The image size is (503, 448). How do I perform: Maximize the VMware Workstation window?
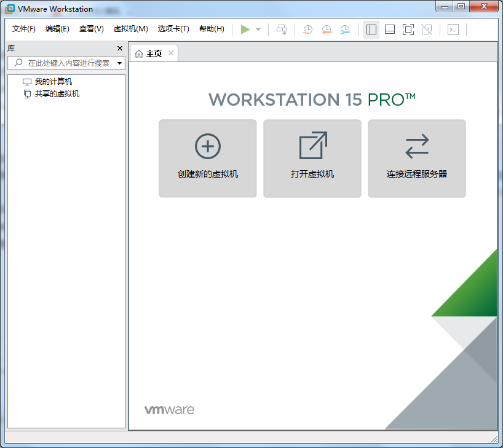click(461, 6)
